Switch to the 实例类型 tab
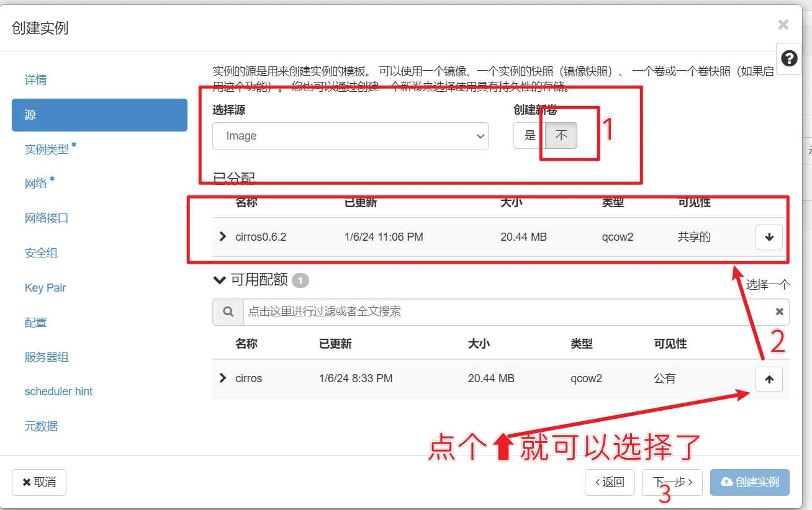The width and height of the screenshot is (812, 510). pyautogui.click(x=47, y=150)
